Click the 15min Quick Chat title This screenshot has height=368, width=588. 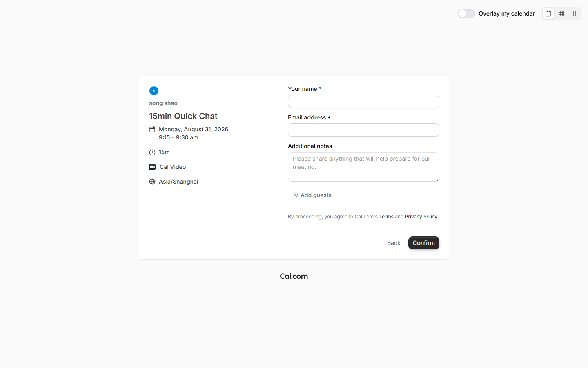click(x=183, y=116)
